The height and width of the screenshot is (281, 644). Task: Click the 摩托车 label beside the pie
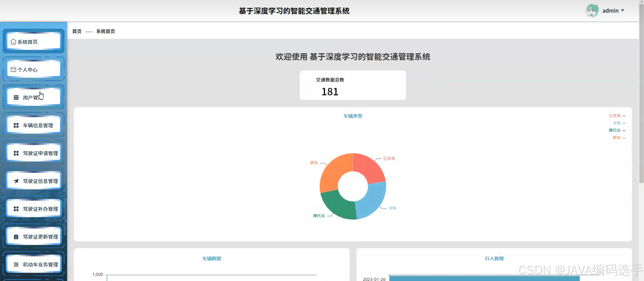point(319,216)
